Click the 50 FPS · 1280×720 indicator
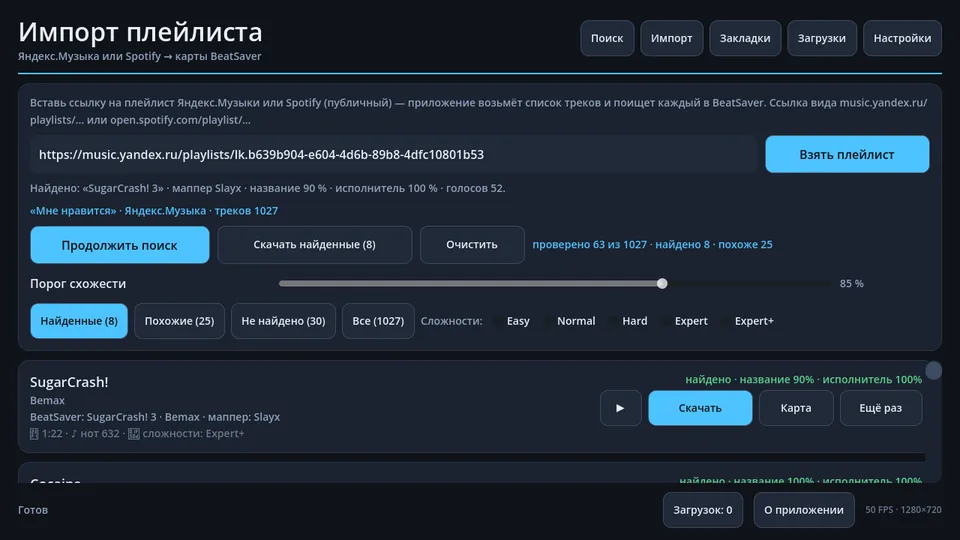This screenshot has height=540, width=960. 903,509
